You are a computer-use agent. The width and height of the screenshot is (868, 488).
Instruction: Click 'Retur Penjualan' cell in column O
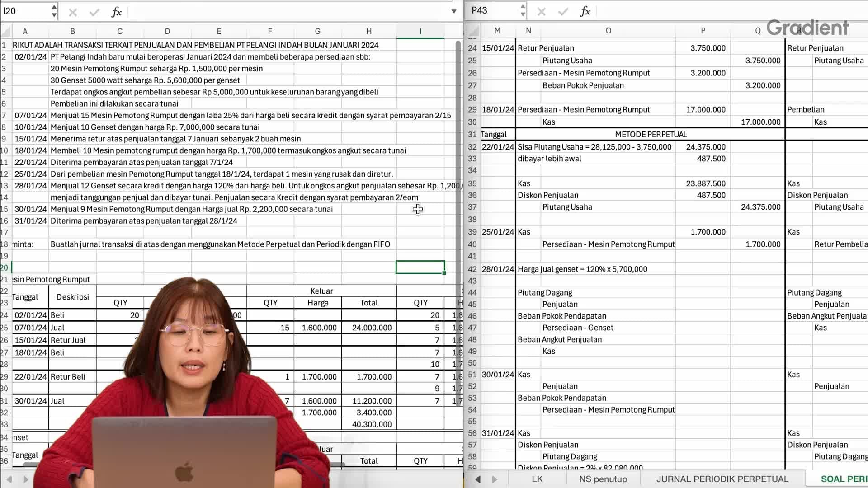(546, 48)
